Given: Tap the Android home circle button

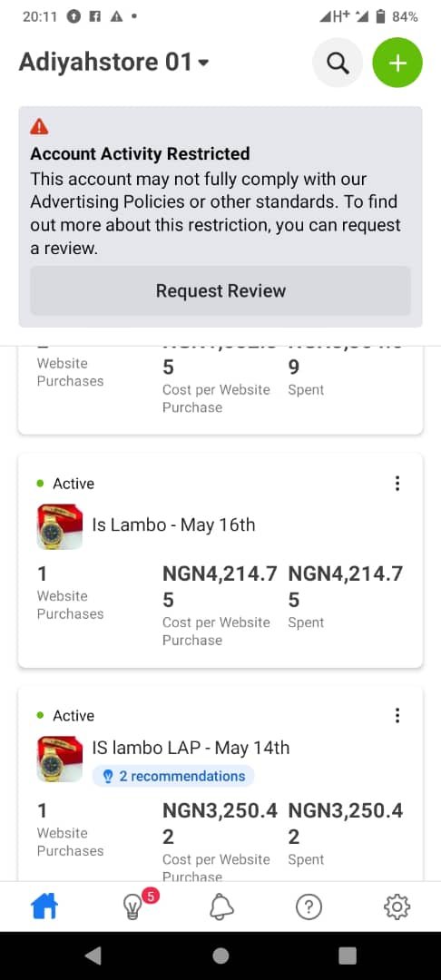Looking at the screenshot, I should pyautogui.click(x=220, y=955).
